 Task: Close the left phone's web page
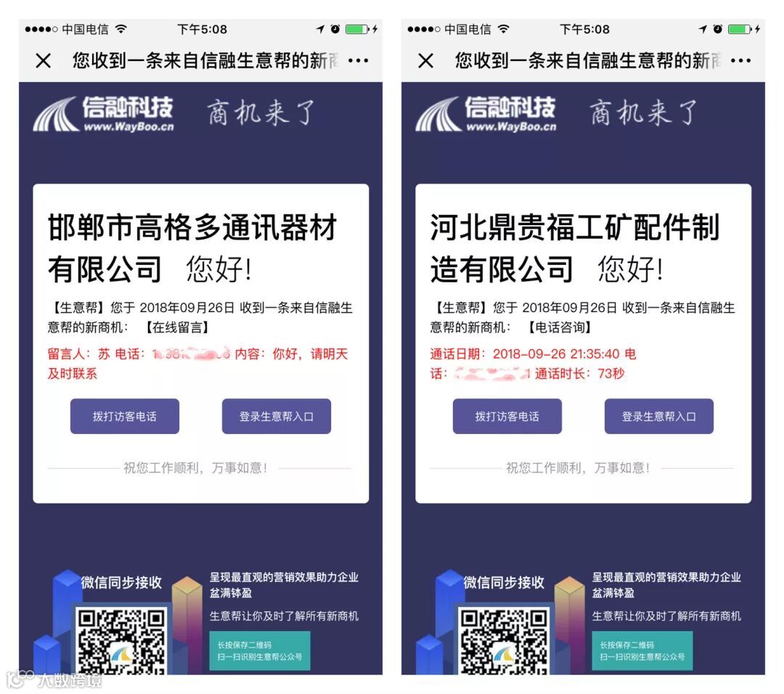(x=44, y=61)
